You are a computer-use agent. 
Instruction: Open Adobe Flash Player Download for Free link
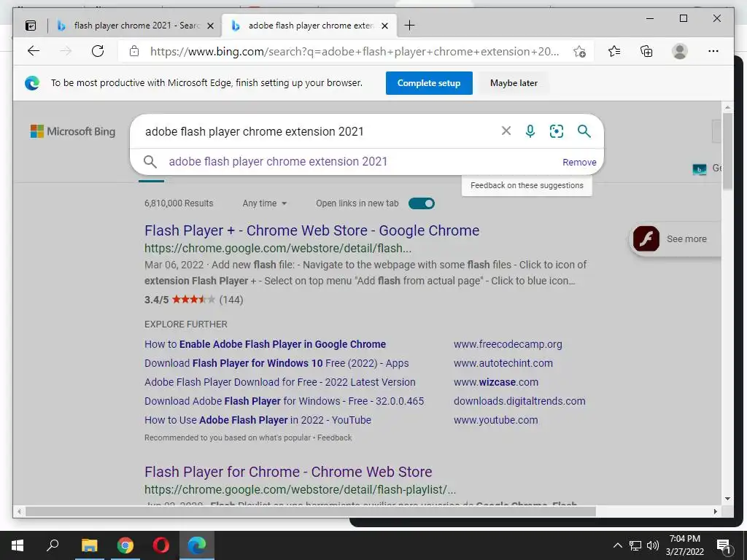coord(280,382)
